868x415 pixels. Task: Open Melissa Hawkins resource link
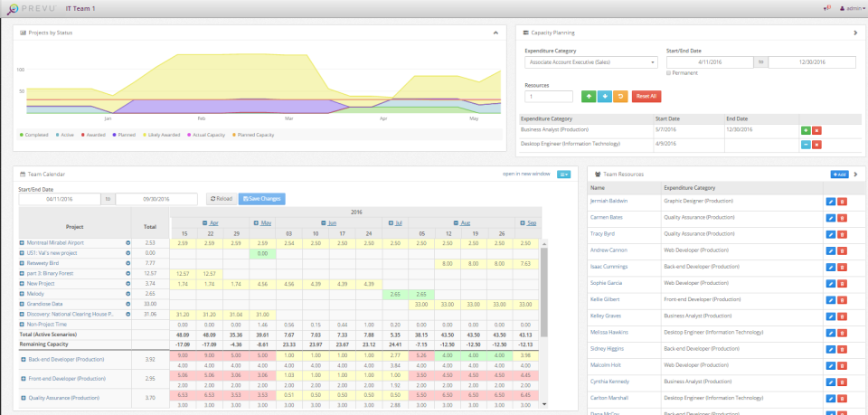click(x=609, y=333)
